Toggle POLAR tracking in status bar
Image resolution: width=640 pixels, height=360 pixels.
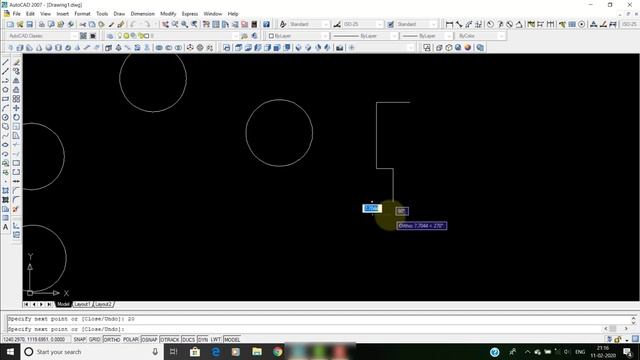tap(131, 340)
